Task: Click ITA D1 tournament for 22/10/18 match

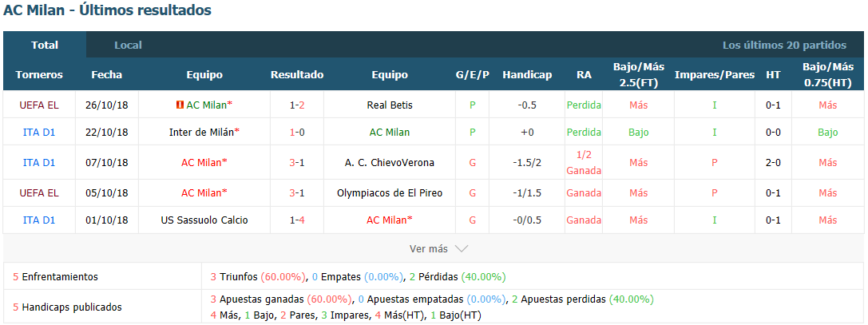Action: tap(39, 133)
